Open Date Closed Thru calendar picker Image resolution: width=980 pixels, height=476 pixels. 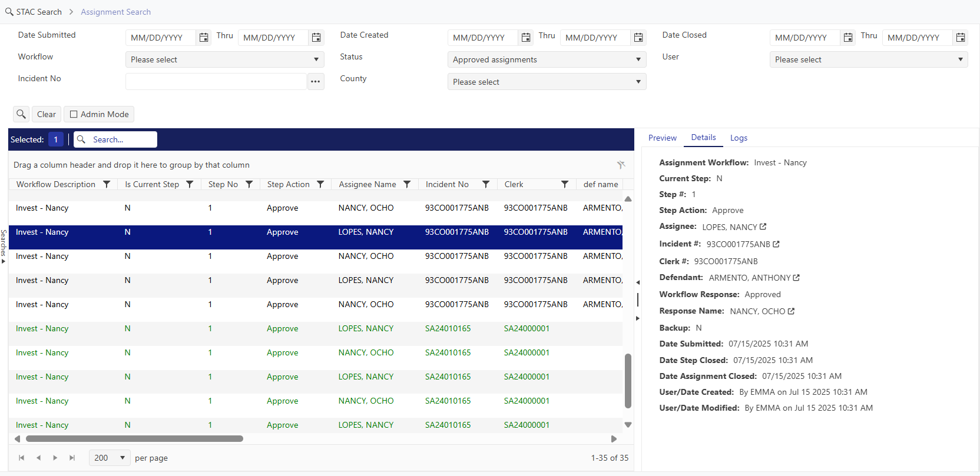[961, 38]
